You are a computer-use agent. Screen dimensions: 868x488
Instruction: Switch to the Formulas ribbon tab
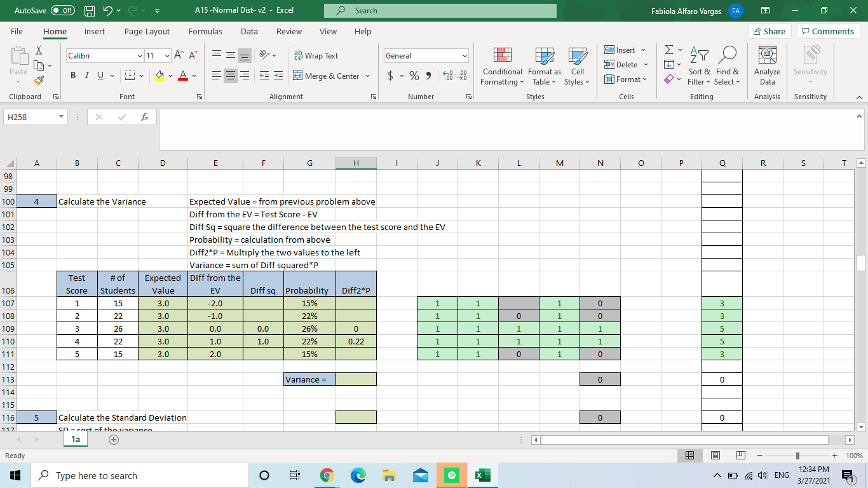tap(205, 31)
